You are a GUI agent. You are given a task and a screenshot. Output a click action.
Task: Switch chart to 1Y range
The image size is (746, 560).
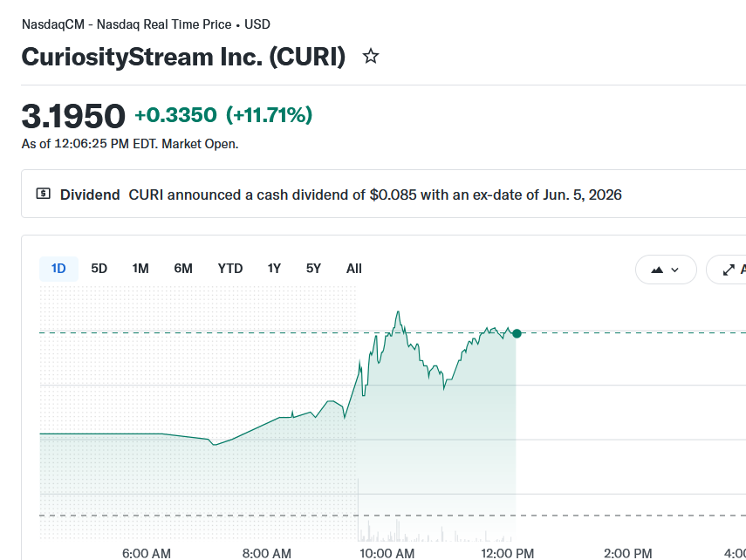(274, 269)
